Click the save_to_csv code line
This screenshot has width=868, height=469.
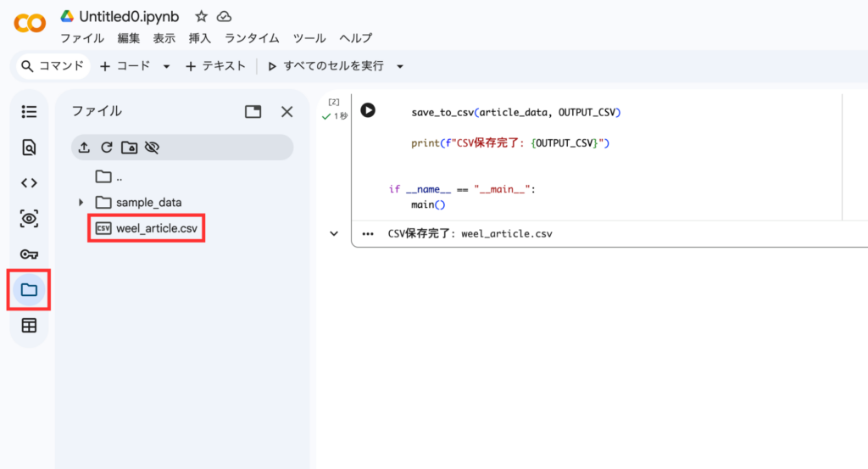pyautogui.click(x=516, y=113)
